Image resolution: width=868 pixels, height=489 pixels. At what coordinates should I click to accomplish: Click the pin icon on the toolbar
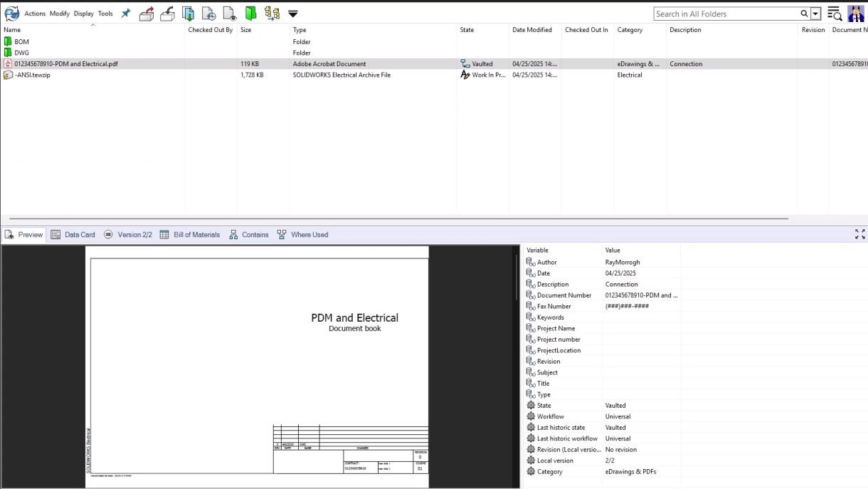click(x=125, y=12)
